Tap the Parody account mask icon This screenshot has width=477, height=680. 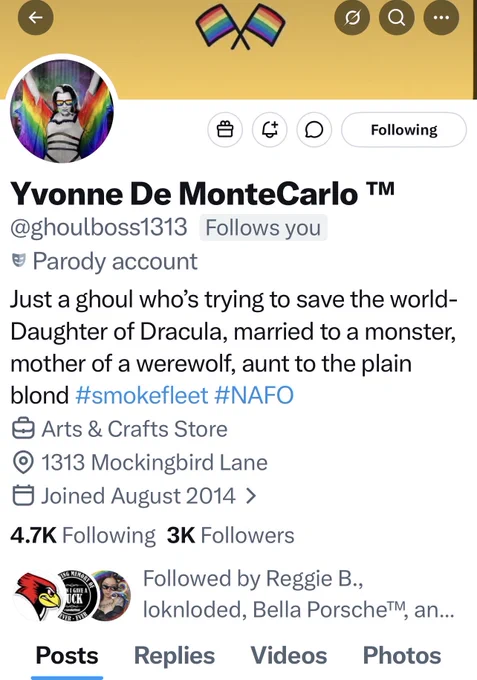[18, 261]
